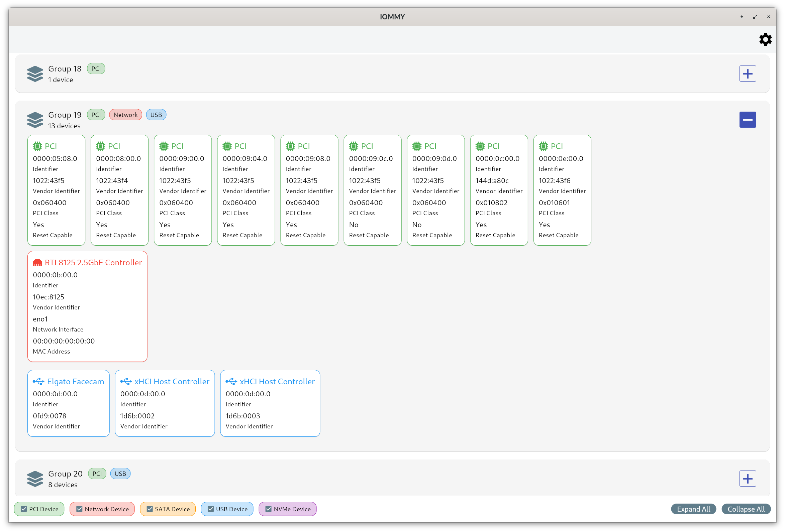Click vendor identifier 0fd9:0078
Screen dimensions: 785x532
(x=49, y=416)
